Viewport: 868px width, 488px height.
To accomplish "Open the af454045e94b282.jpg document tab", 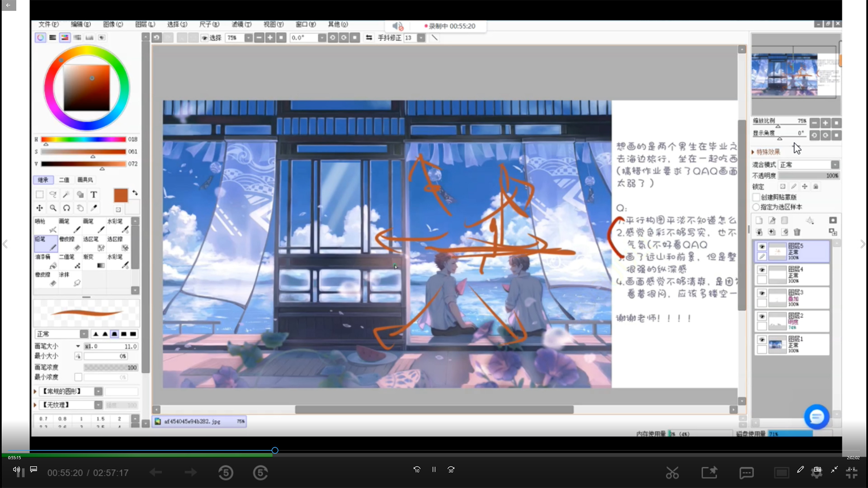I will coord(199,422).
